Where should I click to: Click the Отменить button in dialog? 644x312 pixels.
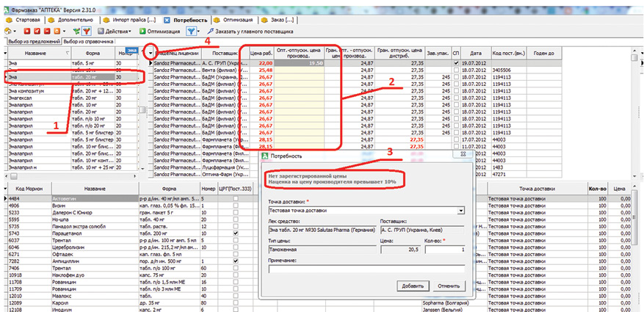tap(449, 286)
